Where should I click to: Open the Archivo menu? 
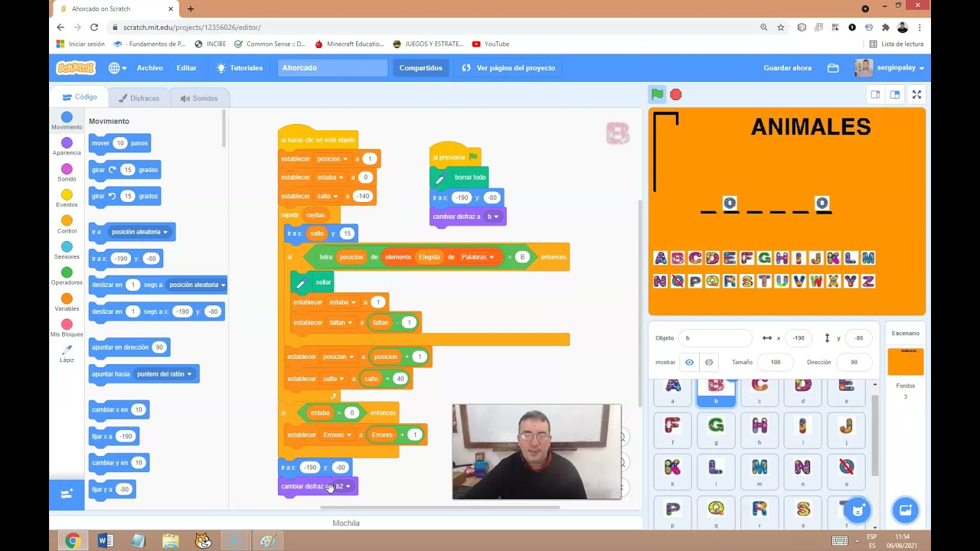pyautogui.click(x=150, y=67)
